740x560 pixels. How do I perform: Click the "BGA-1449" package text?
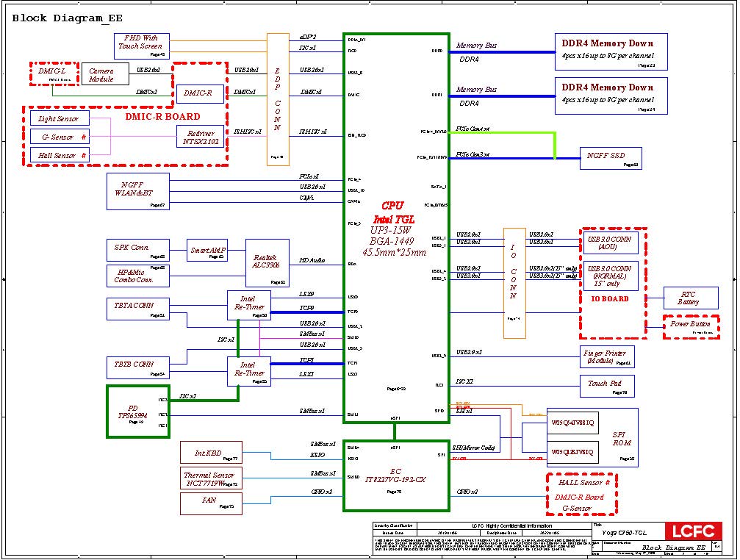[x=392, y=241]
